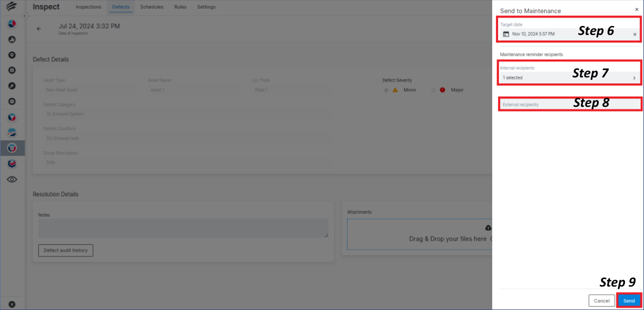644x310 pixels.
Task: Open the gear settings icon in sidebar
Action: pos(12,101)
